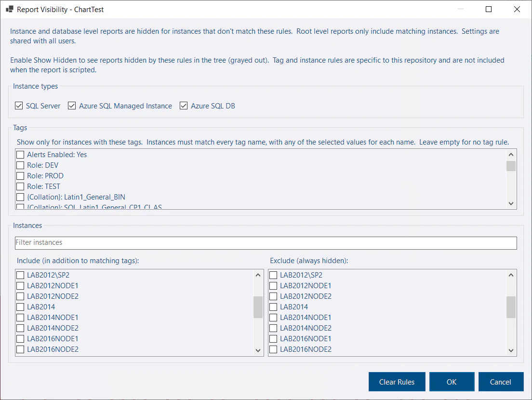
Task: Click Include list scroll down arrow
Action: [x=258, y=350]
